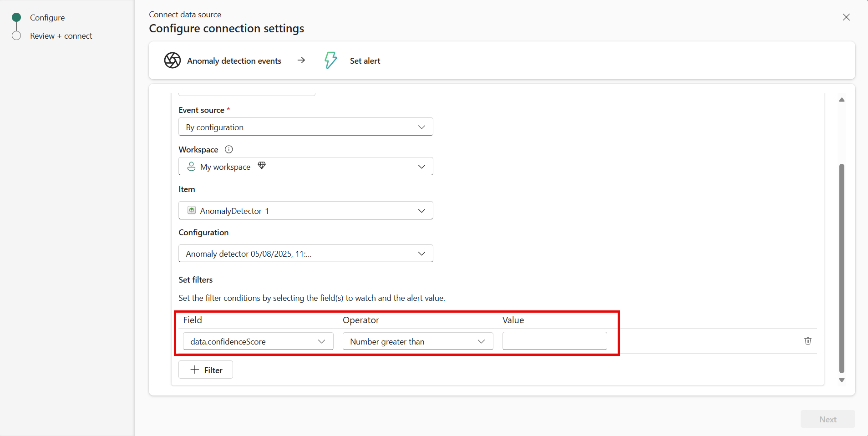Add a new filter with Filter button
Viewport: 868px width, 436px height.
click(206, 370)
